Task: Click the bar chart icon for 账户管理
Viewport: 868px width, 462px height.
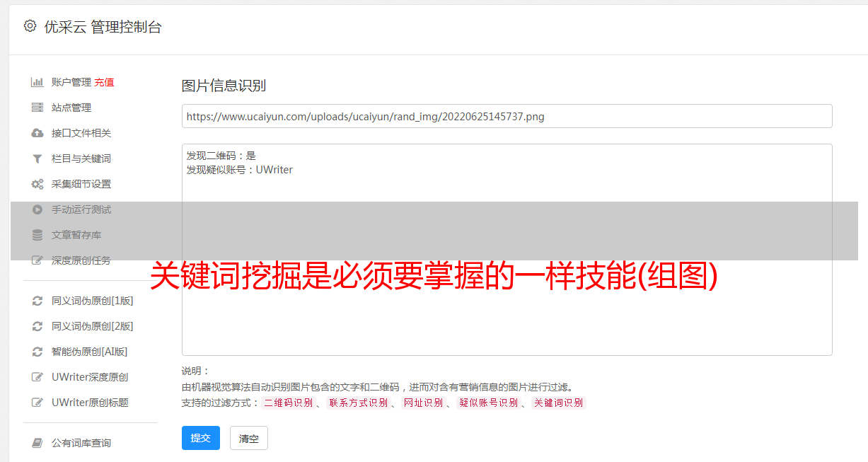Action: pos(37,82)
